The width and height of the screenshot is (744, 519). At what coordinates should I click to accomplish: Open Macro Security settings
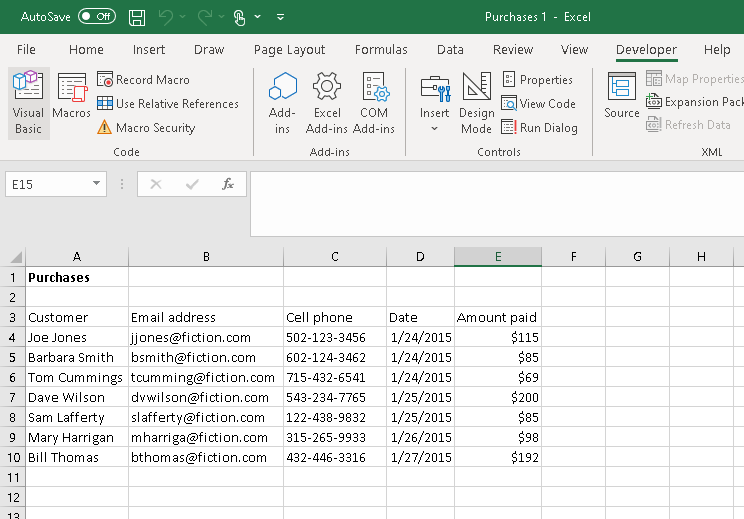146,128
